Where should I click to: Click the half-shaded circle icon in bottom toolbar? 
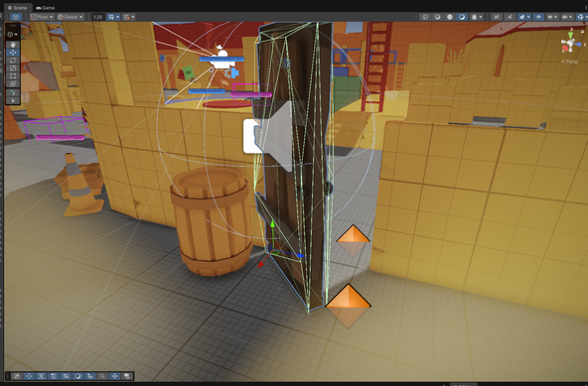tap(78, 376)
